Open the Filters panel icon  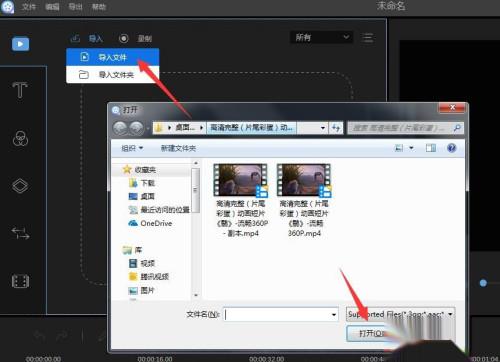(x=20, y=138)
